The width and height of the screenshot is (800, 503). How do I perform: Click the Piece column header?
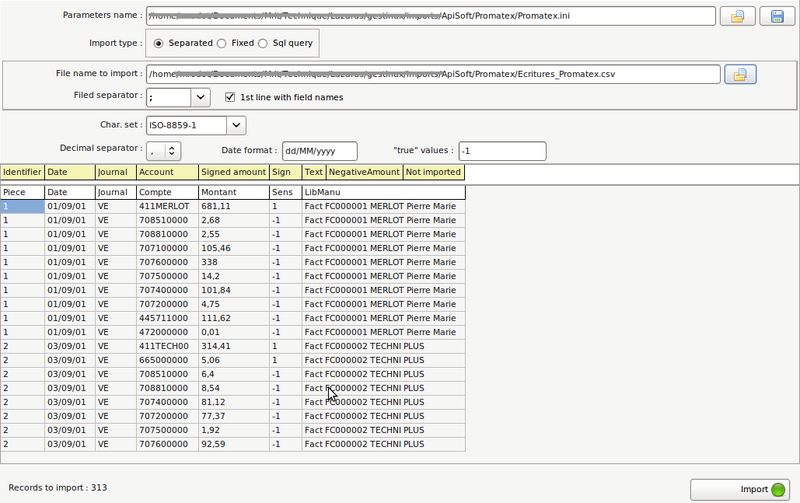(22, 192)
